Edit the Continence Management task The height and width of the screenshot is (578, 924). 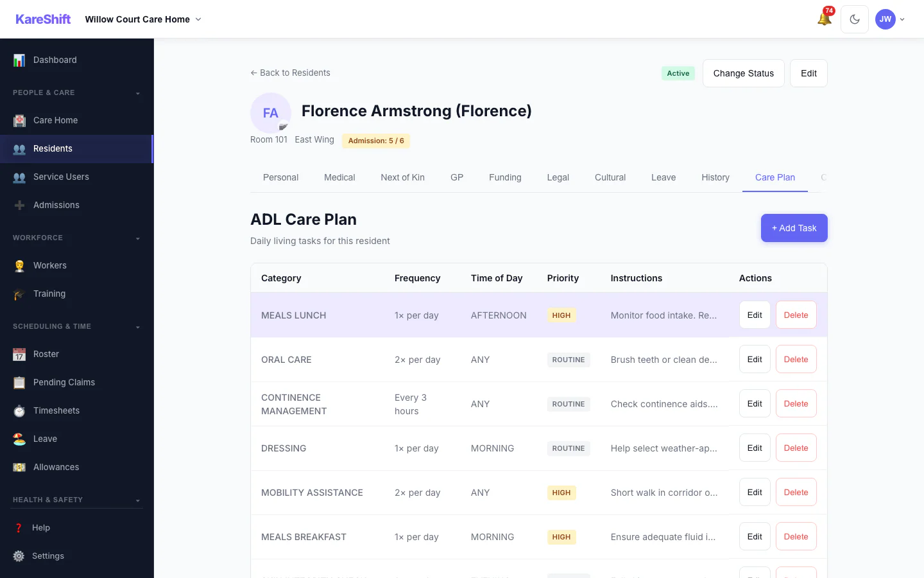point(755,403)
